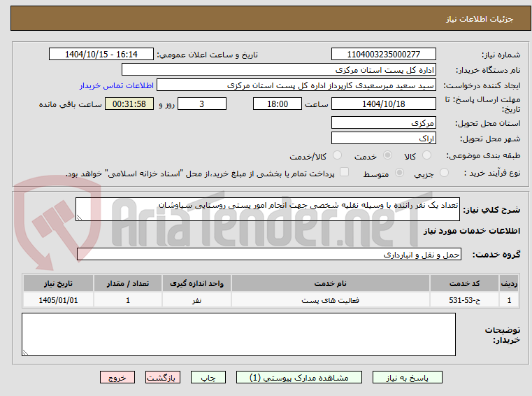Click the نام خدمت column header
This screenshot has height=396, width=532.
pyautogui.click(x=330, y=283)
